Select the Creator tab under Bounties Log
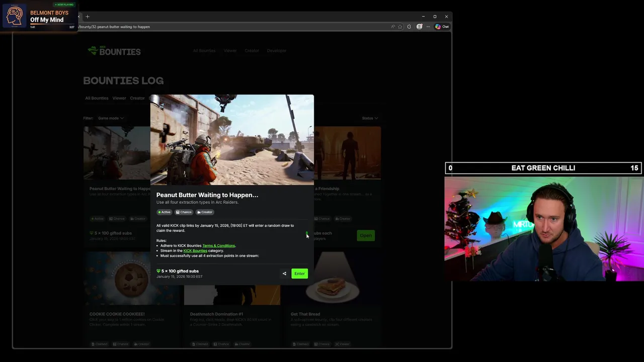This screenshot has width=644, height=362. tap(137, 98)
